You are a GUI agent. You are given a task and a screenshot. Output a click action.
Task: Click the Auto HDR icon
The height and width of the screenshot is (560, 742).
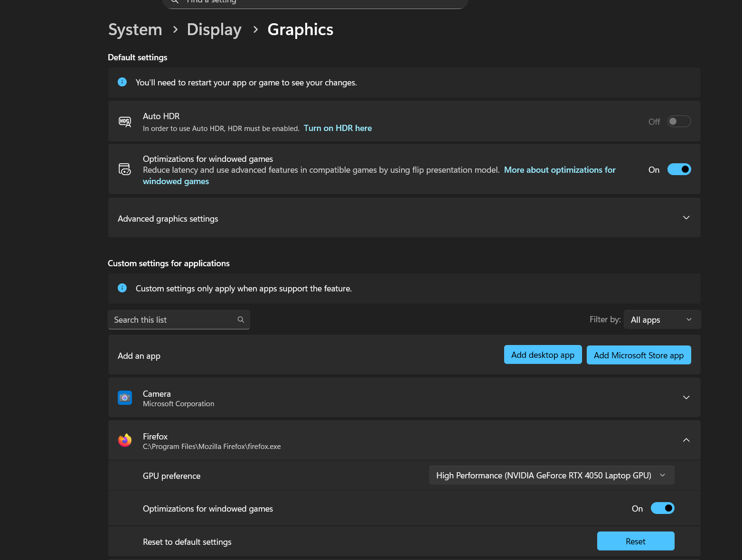pos(125,122)
